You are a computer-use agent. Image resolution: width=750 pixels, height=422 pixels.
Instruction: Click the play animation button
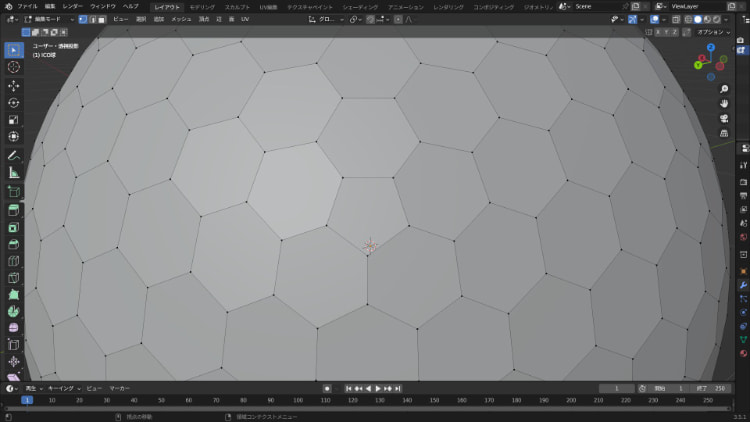pos(378,389)
